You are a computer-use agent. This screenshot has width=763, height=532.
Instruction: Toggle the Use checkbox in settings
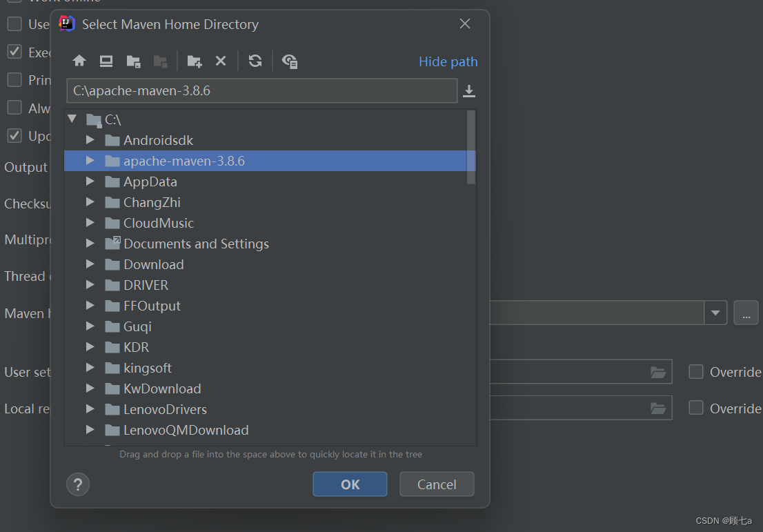14,24
